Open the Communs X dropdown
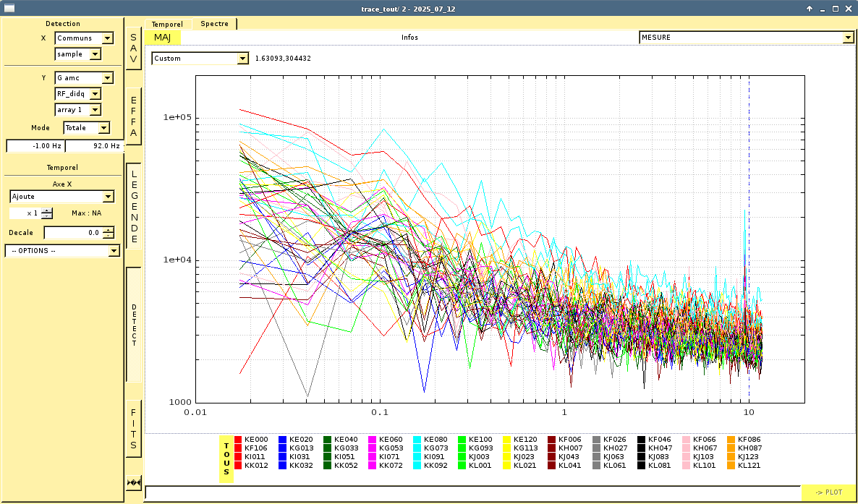The height and width of the screenshot is (504, 858). pos(84,38)
